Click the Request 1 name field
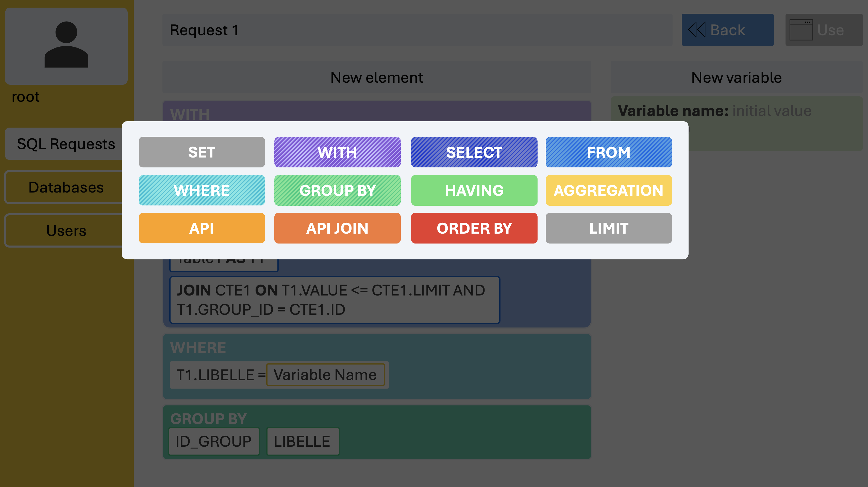The width and height of the screenshot is (868, 487). pos(418,30)
